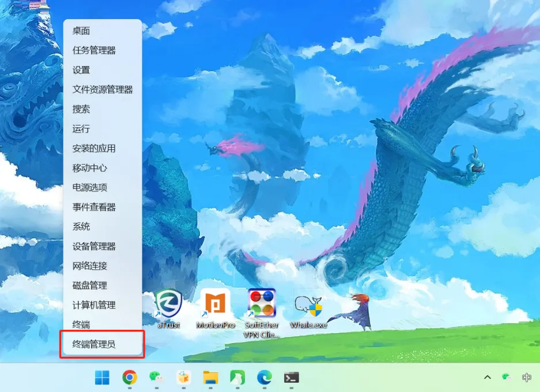Viewport: 540px width, 392px height.
Task: Choose 终端管理员 in the menu
Action: (103, 344)
